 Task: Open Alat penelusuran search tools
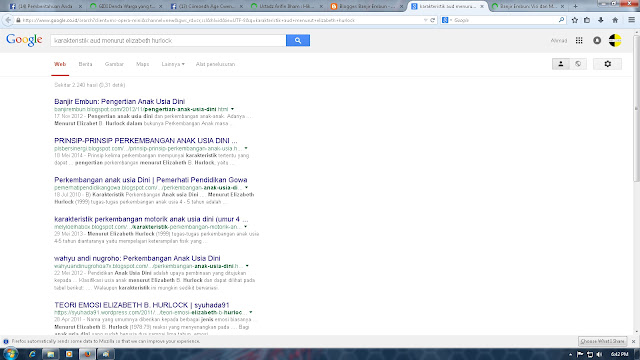click(215, 64)
